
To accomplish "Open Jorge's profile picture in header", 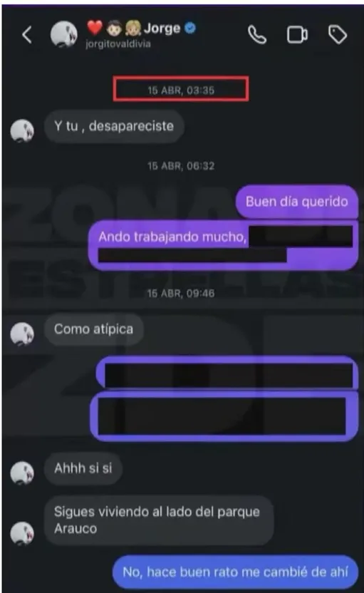I will click(x=64, y=34).
